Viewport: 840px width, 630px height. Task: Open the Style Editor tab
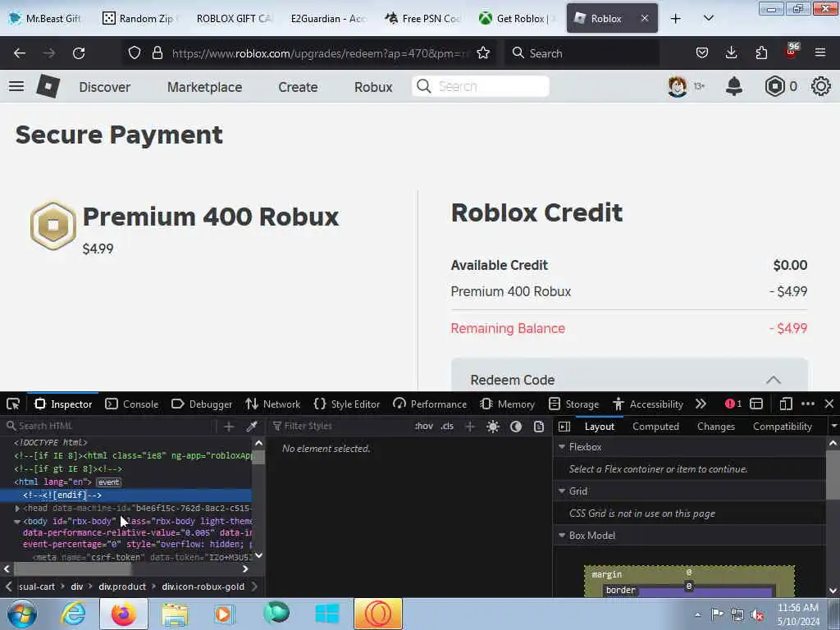347,404
